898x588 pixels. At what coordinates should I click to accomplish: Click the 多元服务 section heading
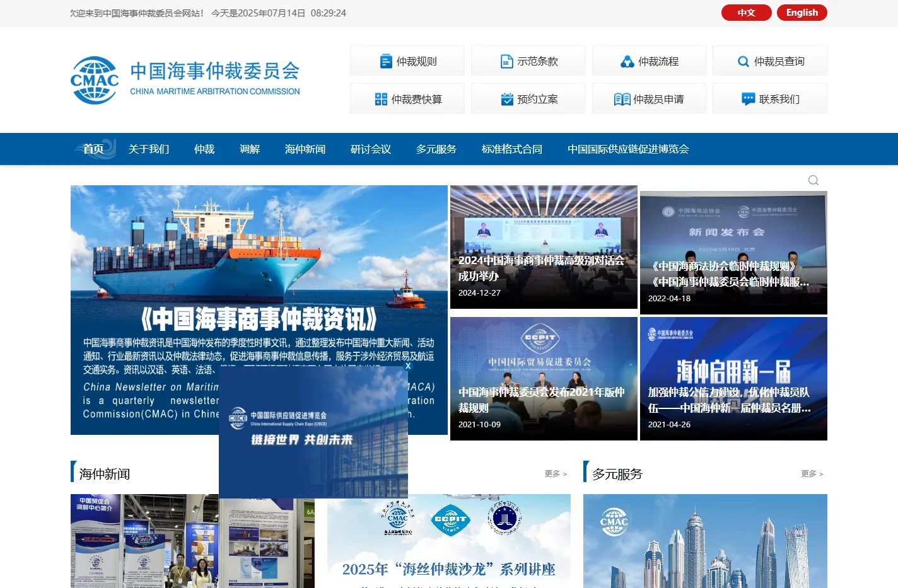[617, 473]
